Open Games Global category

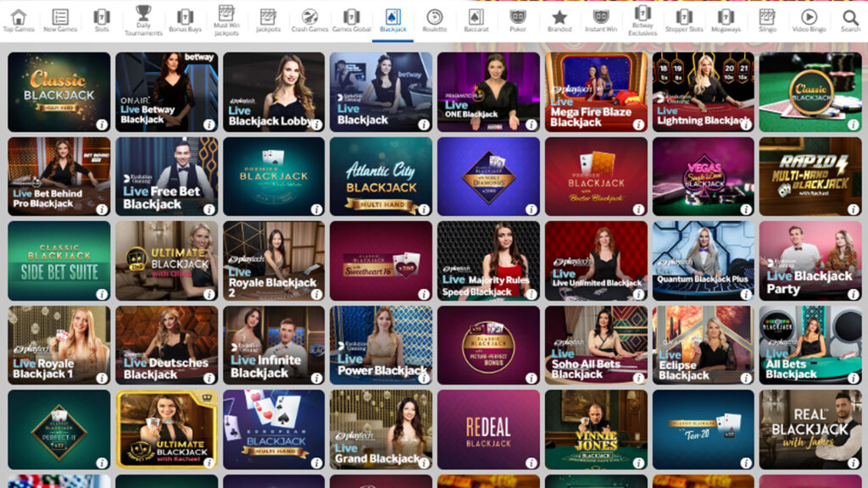tap(352, 21)
